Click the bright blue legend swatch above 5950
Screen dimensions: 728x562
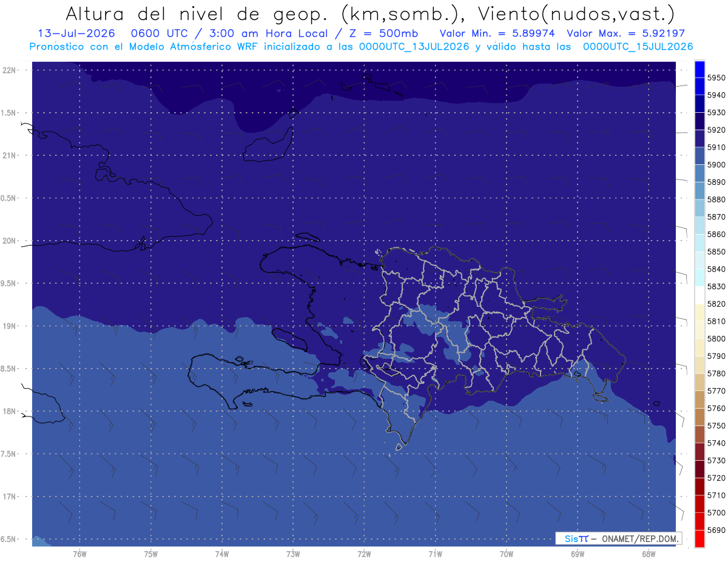699,69
